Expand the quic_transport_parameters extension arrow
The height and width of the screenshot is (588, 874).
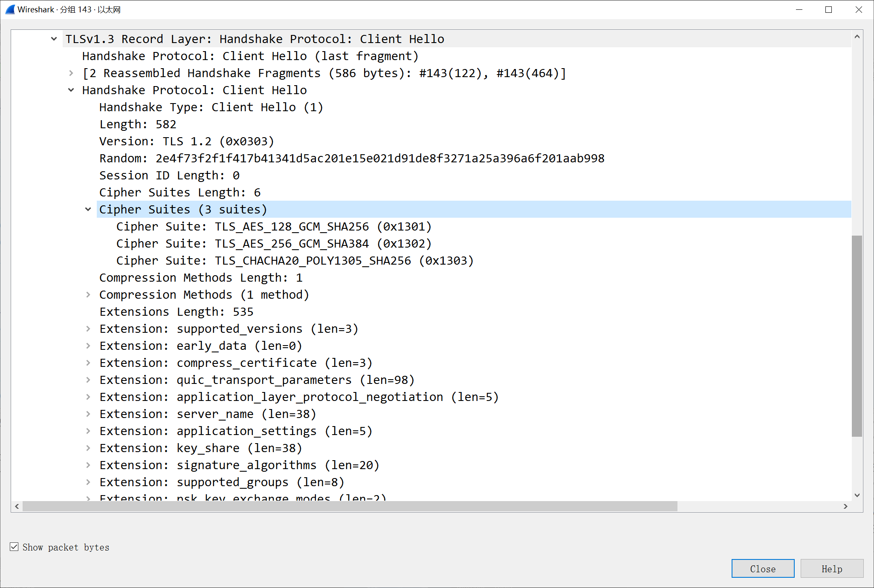88,380
